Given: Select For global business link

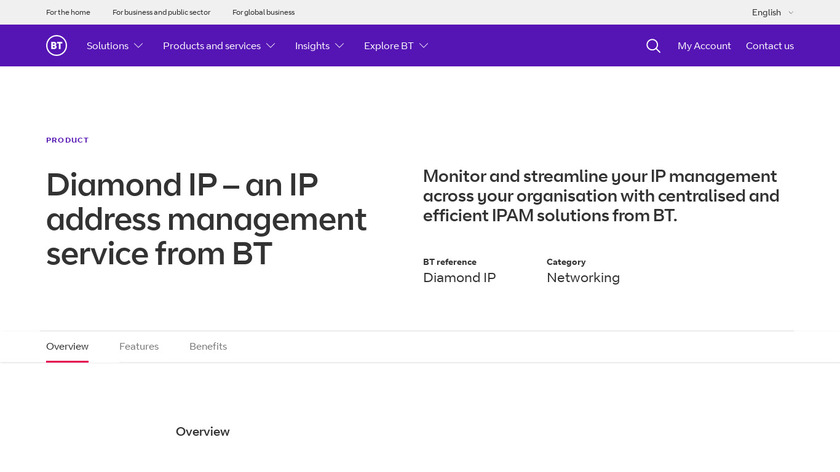Looking at the screenshot, I should coord(264,12).
